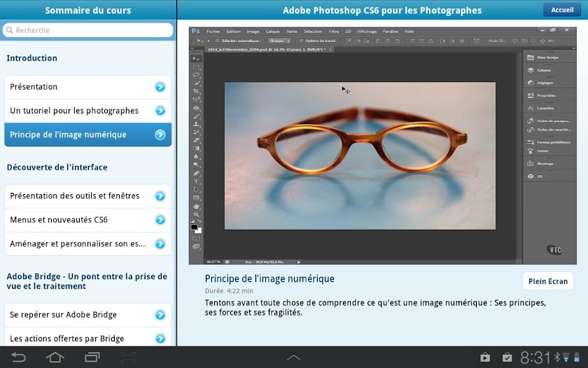Click the white background color swatch
Viewport: 588px width, 368px height.
(199, 231)
